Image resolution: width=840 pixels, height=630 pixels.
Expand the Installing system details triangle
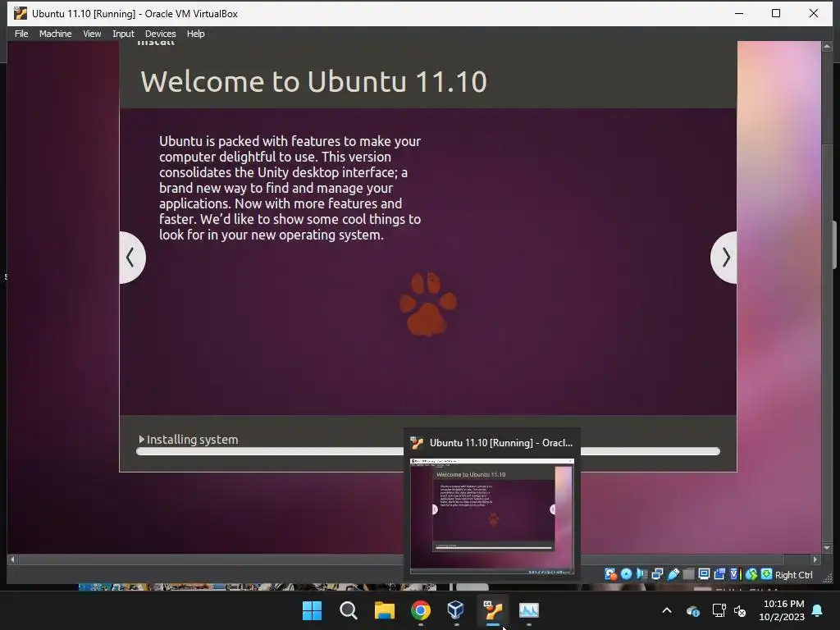141,440
